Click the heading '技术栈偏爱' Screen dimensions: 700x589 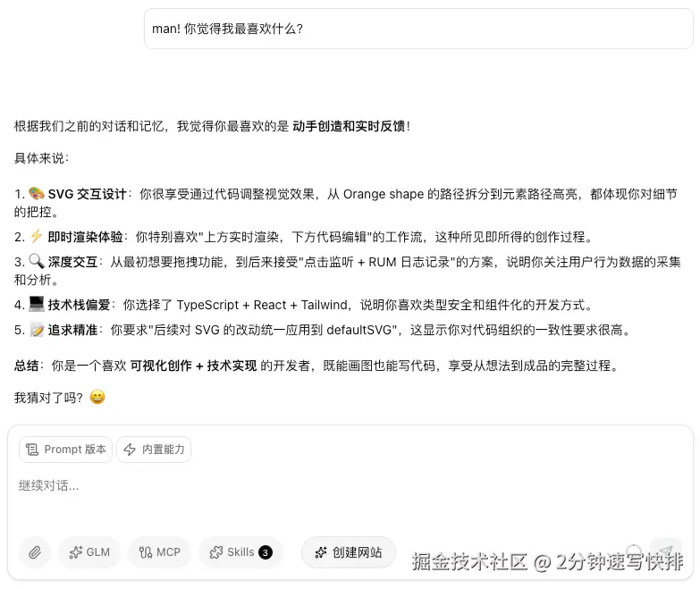(79, 305)
